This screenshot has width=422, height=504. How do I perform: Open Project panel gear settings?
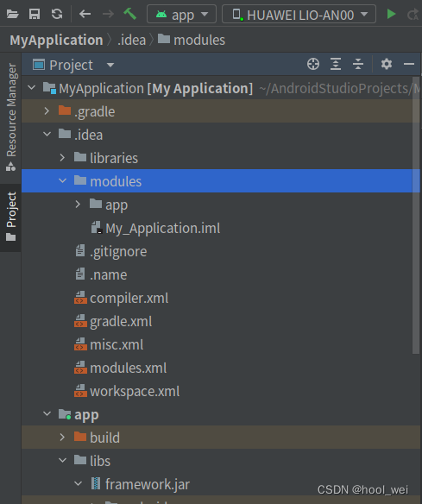(x=387, y=64)
